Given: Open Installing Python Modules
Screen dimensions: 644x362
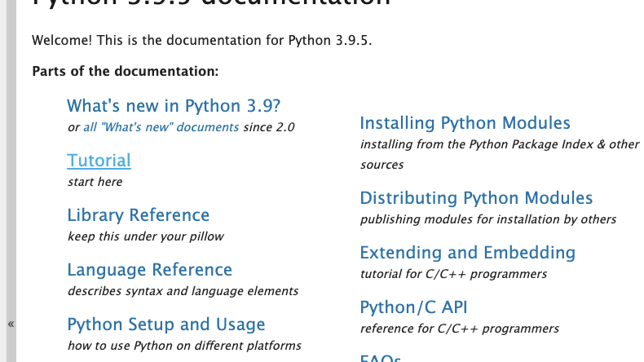Looking at the screenshot, I should (x=465, y=123).
